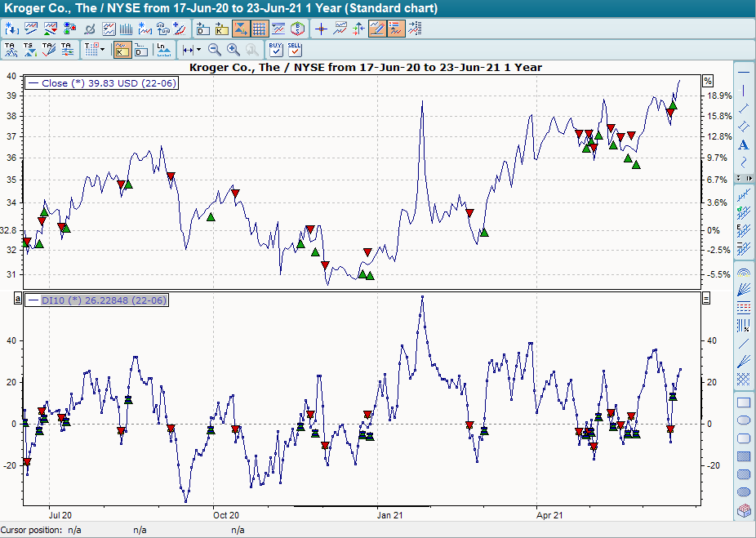The image size is (756, 538).
Task: Open the horizontal range dropdown arrow
Action: click(199, 50)
